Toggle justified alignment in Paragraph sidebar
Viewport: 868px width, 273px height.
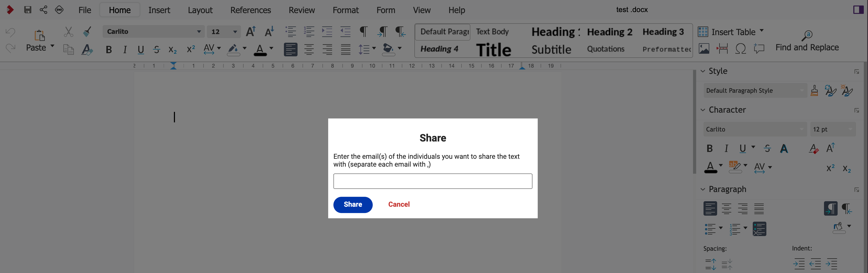click(759, 209)
